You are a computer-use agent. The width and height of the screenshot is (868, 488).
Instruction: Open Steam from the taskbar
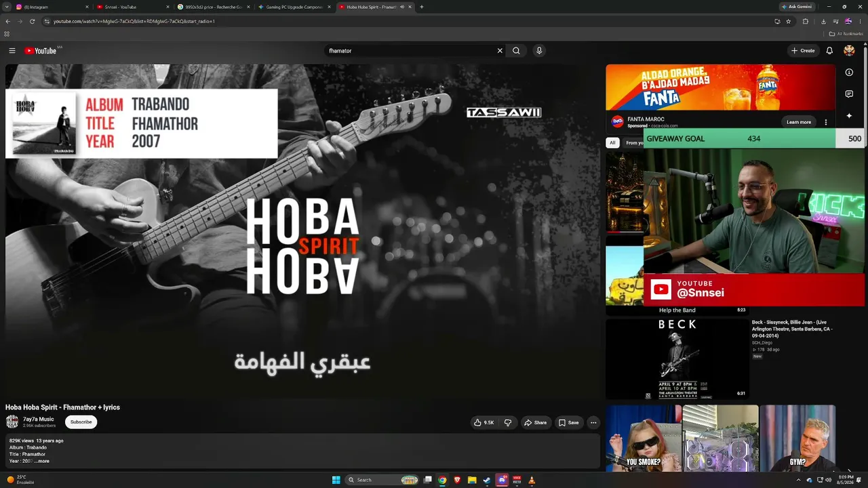(487, 480)
